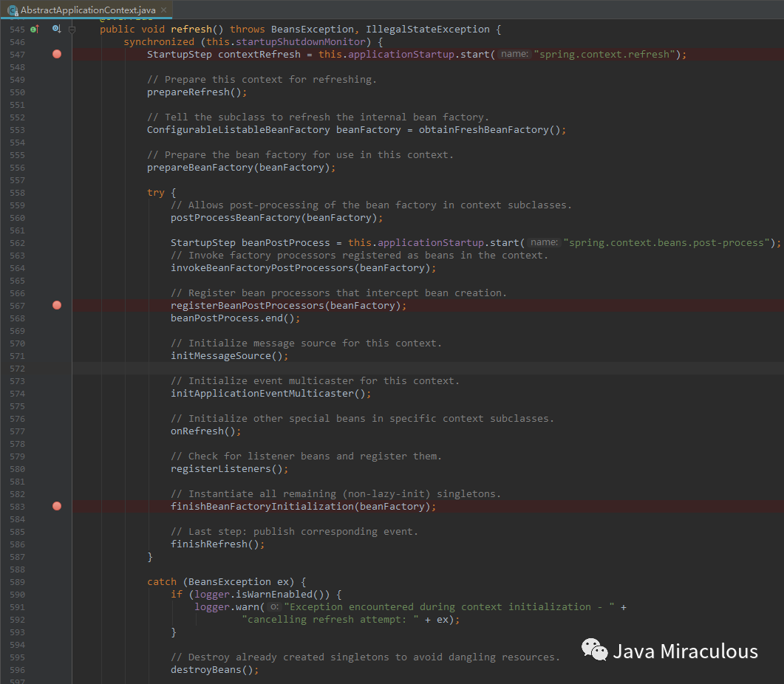
Task: Click ConfigurableListableBeanFactory type name
Action: pos(239,129)
